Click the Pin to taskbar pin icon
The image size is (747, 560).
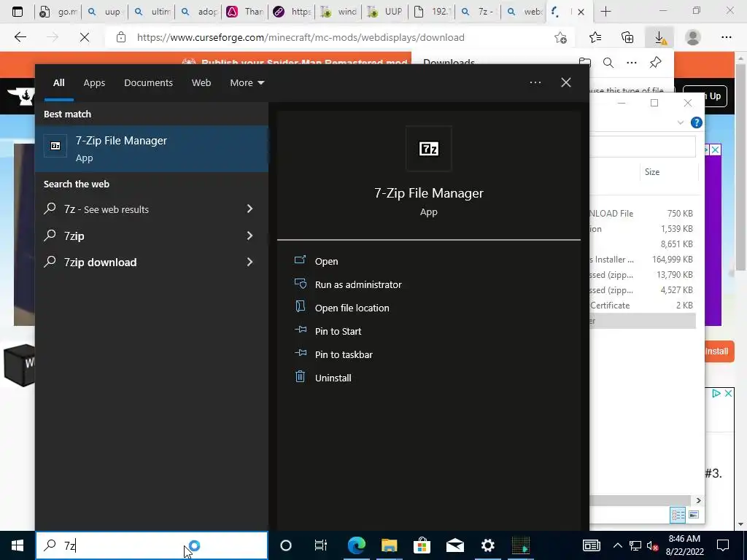pos(300,354)
